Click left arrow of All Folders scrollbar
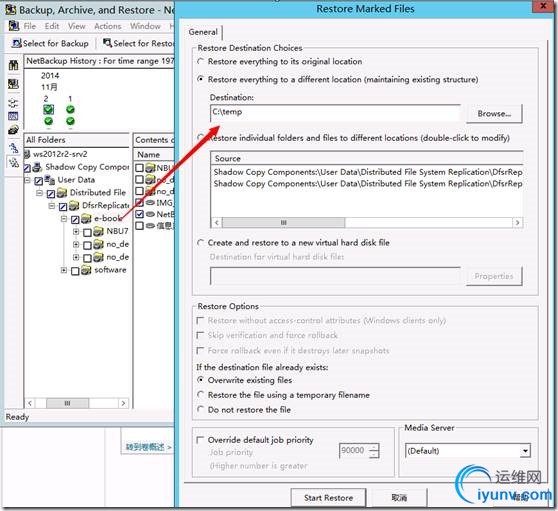The image size is (558, 511). pos(30,403)
